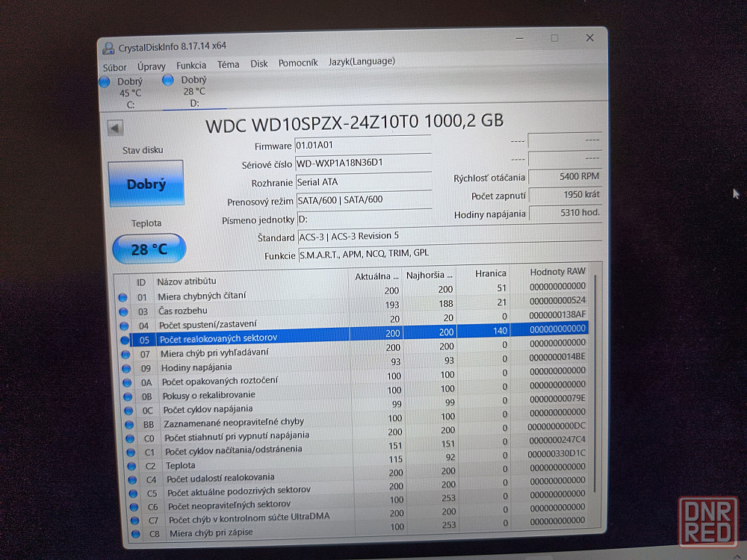Click the Hranica column header
Viewport: 747px width, 560px height.
point(490,273)
